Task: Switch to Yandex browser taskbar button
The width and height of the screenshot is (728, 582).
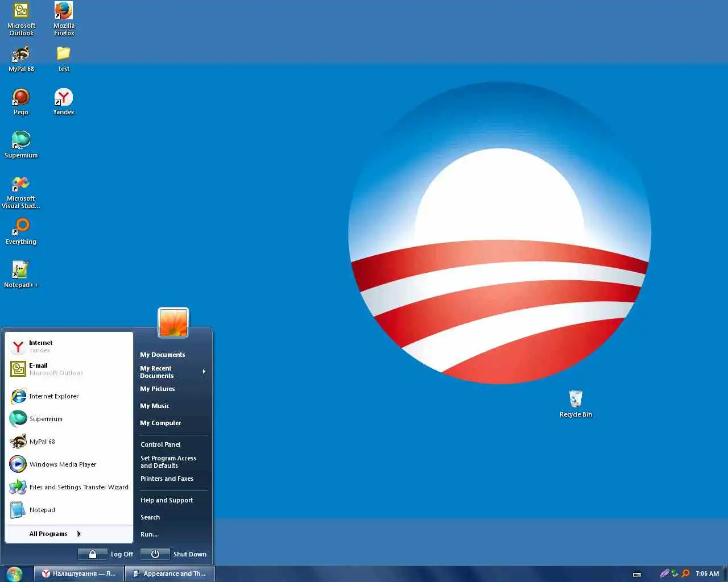Action: 79,573
